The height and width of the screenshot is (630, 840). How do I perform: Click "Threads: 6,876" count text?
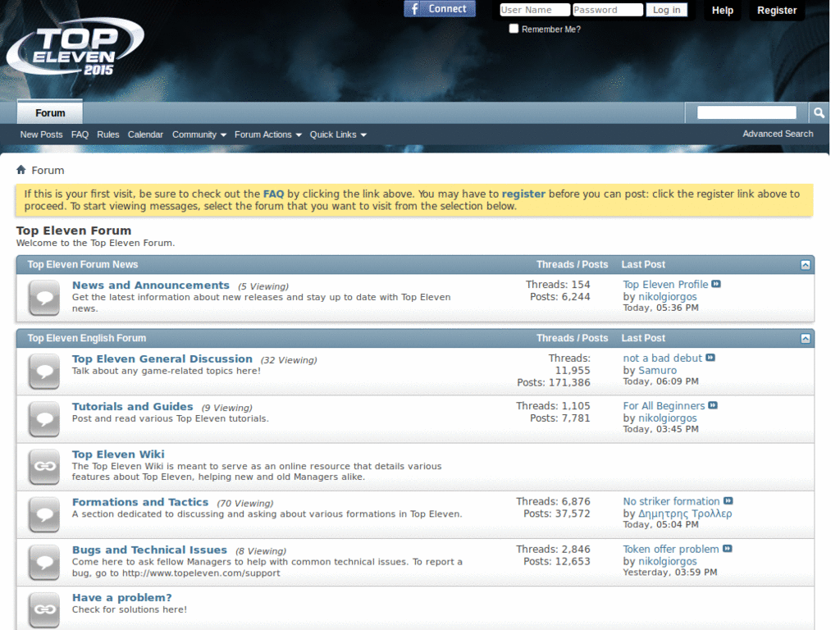(553, 501)
